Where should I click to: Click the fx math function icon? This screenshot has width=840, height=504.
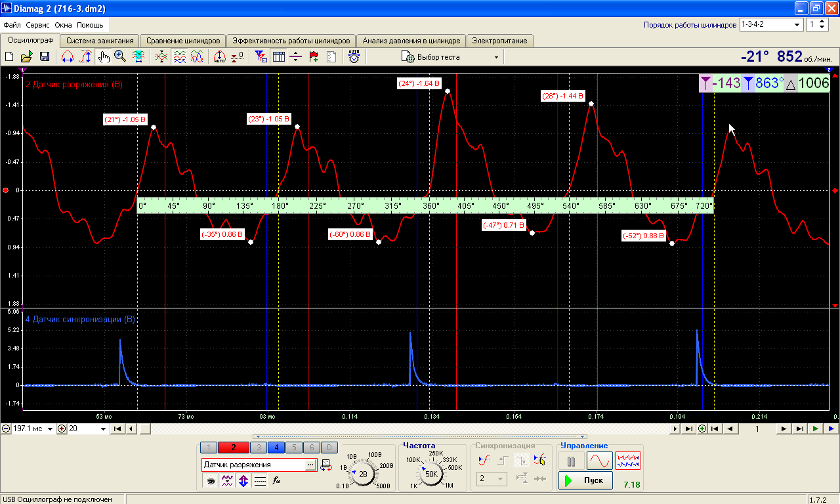[277, 480]
